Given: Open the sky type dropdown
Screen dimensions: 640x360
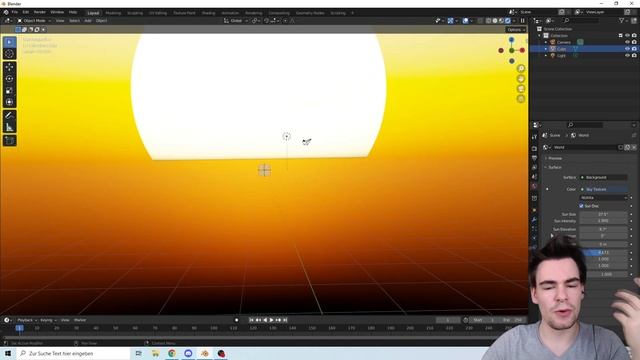Looking at the screenshot, I should [603, 198].
